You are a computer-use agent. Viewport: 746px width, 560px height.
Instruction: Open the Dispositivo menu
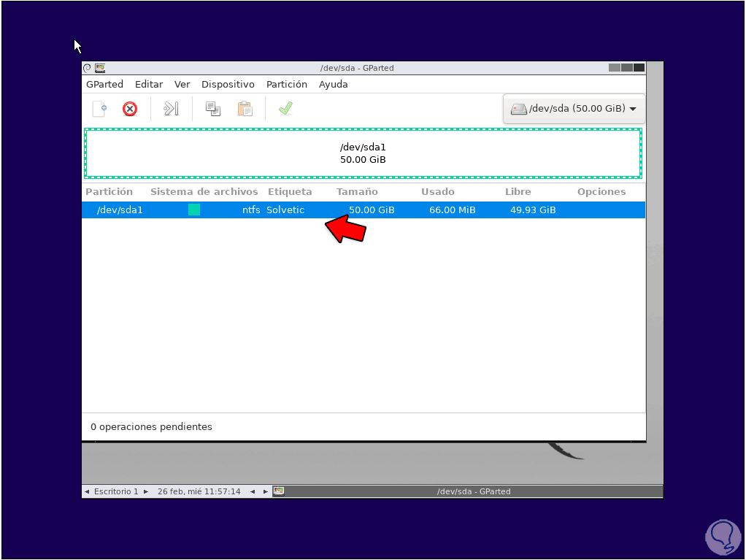(228, 84)
